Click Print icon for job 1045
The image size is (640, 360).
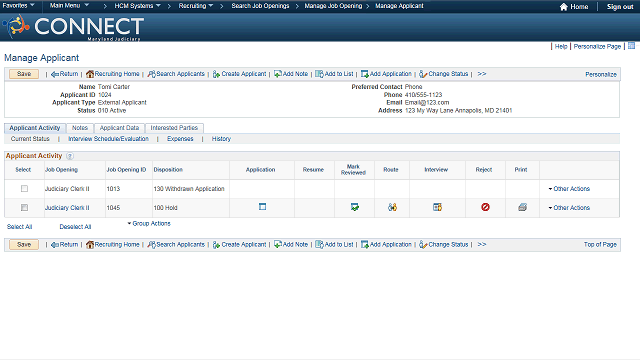tap(522, 207)
